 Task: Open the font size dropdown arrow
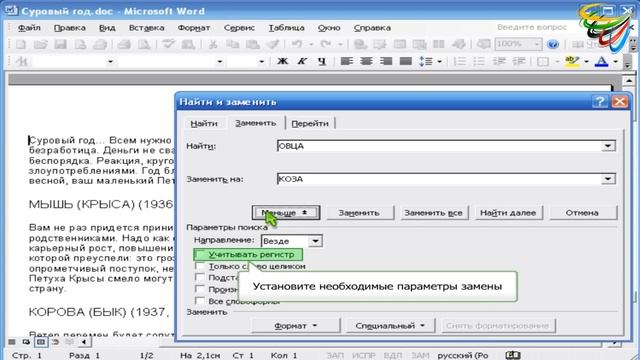tap(261, 62)
